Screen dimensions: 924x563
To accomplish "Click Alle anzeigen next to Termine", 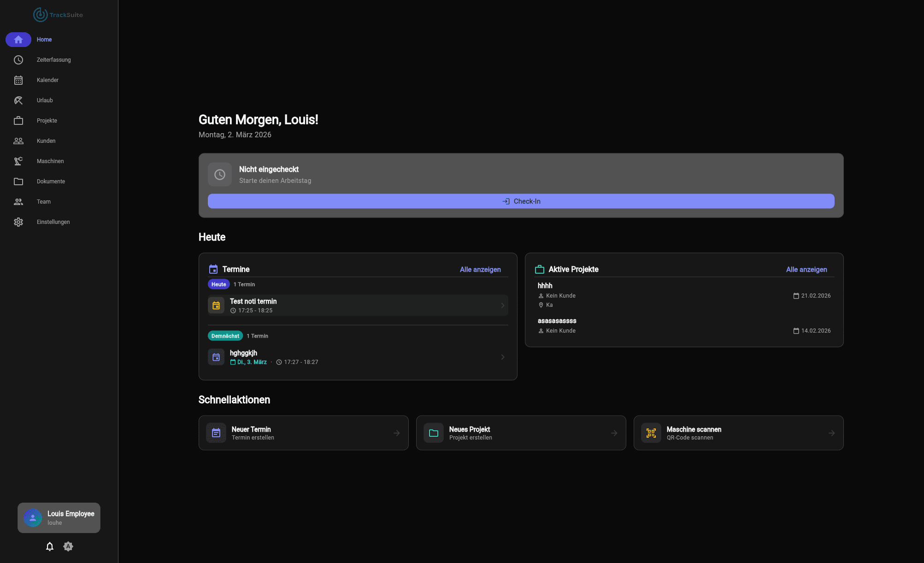I will pyautogui.click(x=480, y=270).
